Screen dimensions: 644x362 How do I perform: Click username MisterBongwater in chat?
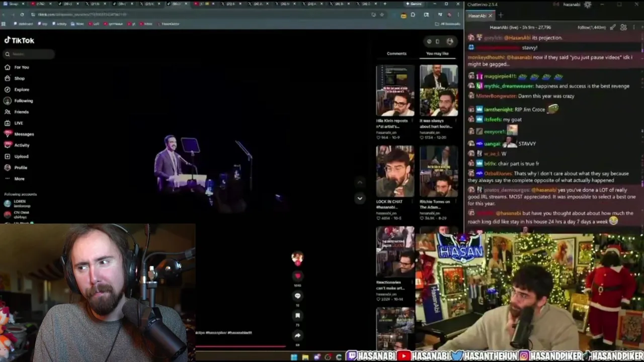pyautogui.click(x=497, y=96)
